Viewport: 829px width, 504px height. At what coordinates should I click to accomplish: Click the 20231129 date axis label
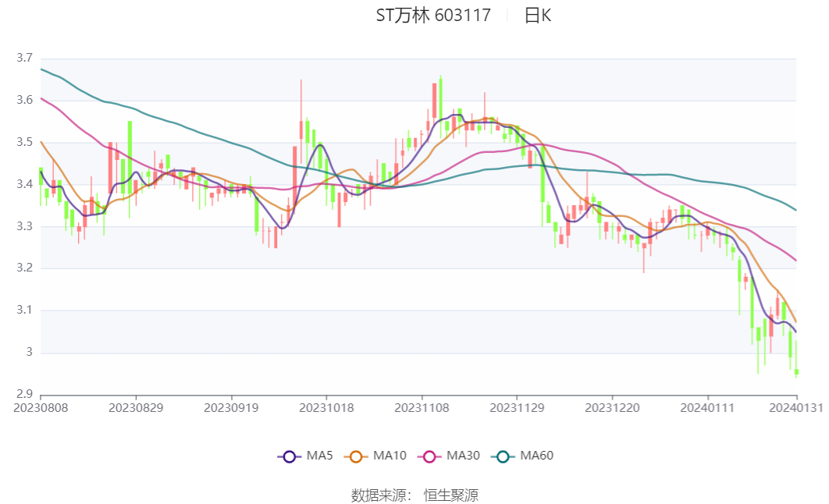pyautogui.click(x=517, y=408)
